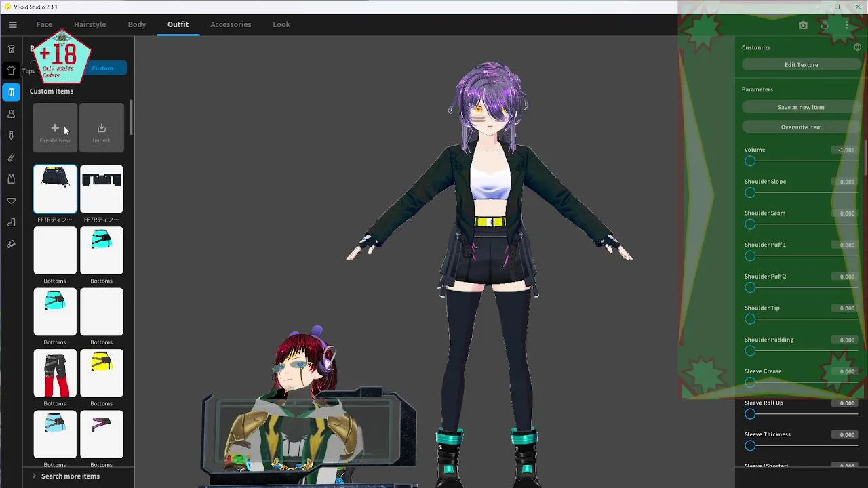Switch to the Outfit tab
The width and height of the screenshot is (868, 488).
point(178,24)
